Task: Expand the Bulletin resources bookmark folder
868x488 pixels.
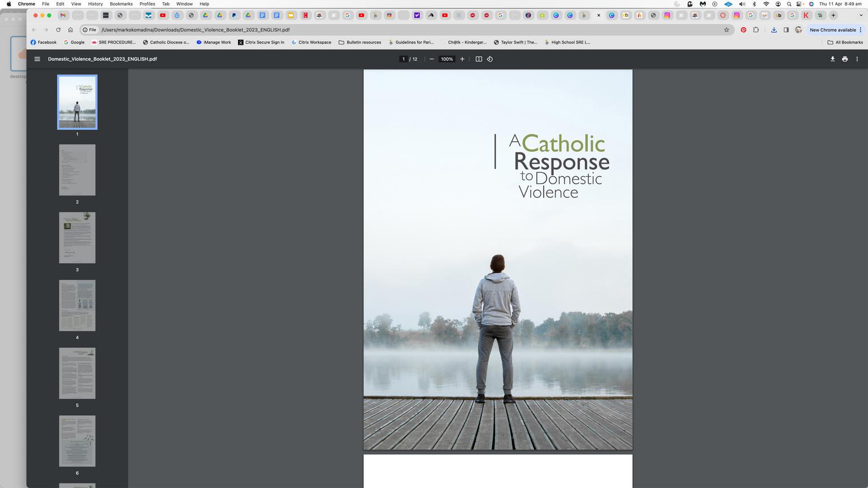Action: (360, 42)
